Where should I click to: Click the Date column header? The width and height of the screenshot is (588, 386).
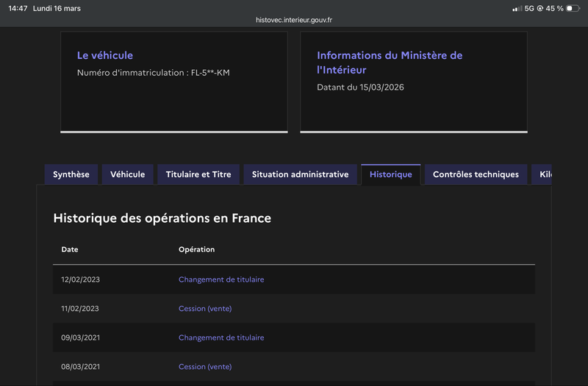(70, 249)
